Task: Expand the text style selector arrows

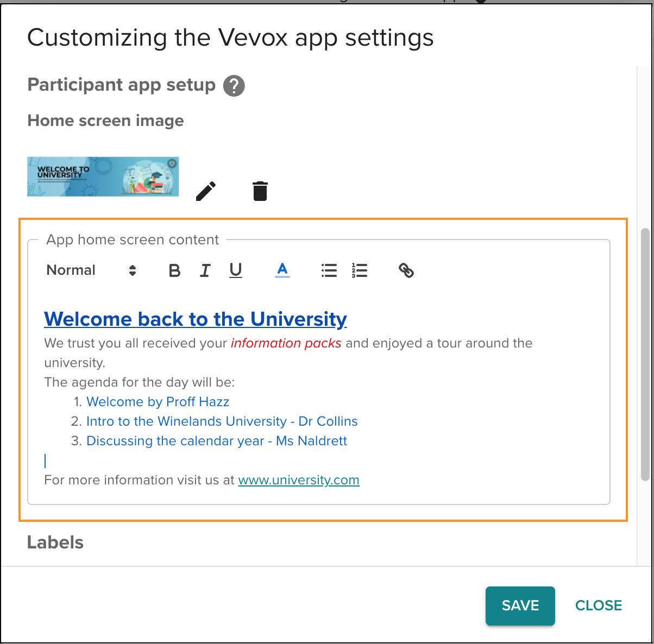Action: 132,270
